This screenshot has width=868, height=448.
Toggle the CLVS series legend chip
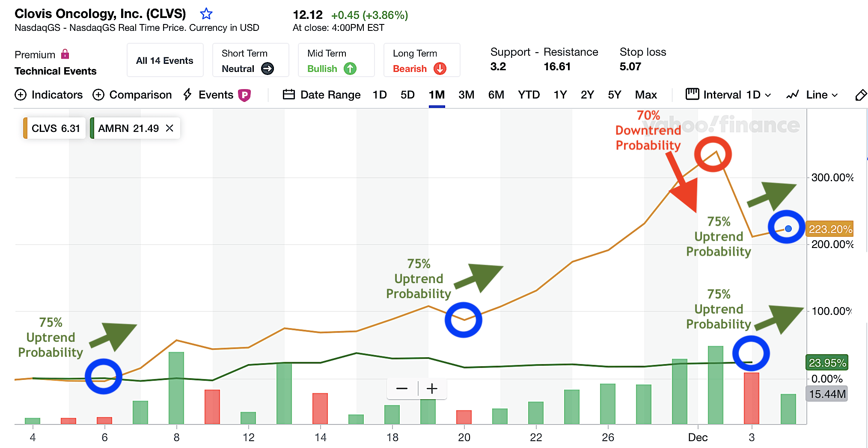54,128
